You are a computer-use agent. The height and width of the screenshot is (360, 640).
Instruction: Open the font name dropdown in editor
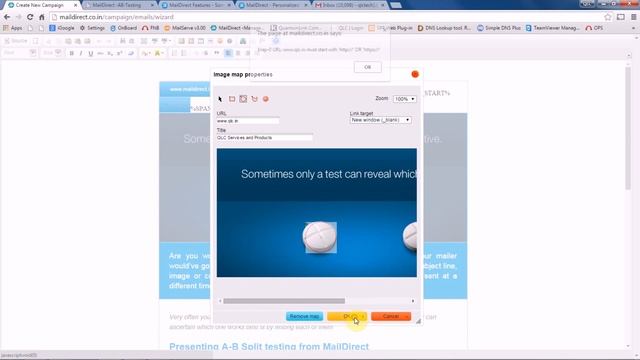click(x=20, y=53)
